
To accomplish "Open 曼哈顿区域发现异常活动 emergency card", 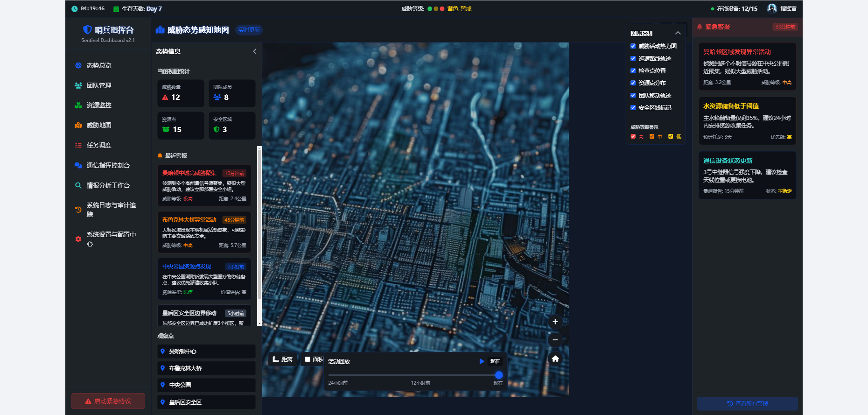I will point(748,67).
